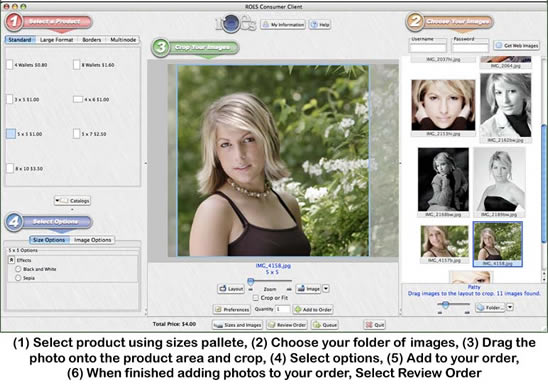
Task: Toggle the Crop or Fit checkbox
Action: click(256, 298)
